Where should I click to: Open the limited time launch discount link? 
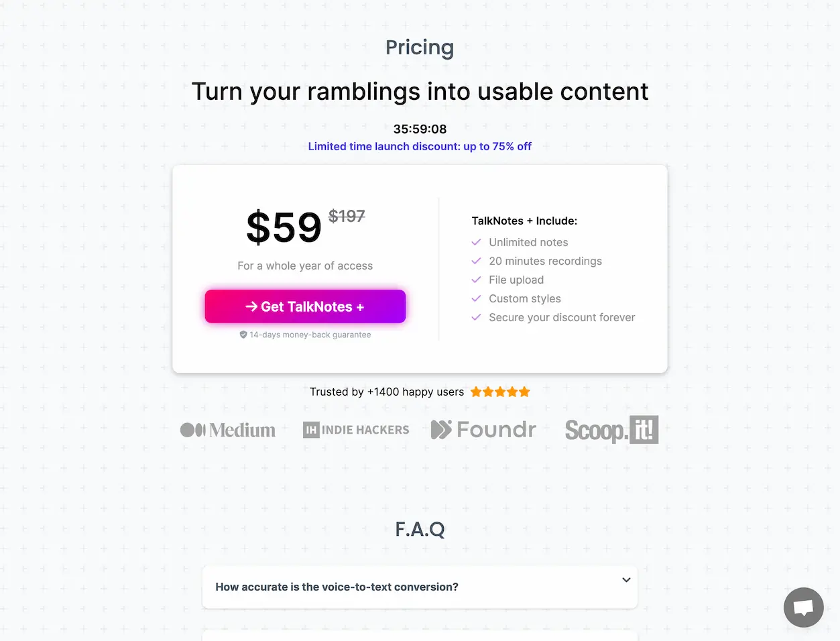click(420, 146)
